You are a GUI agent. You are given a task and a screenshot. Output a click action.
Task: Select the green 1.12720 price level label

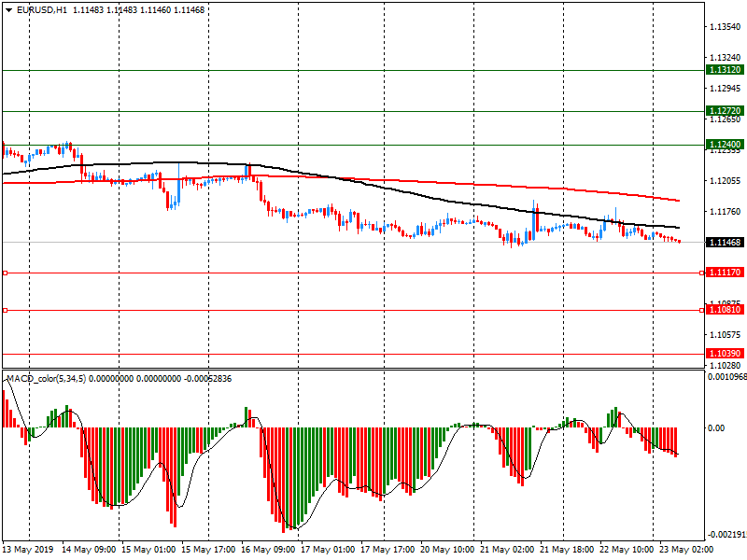tap(725, 111)
